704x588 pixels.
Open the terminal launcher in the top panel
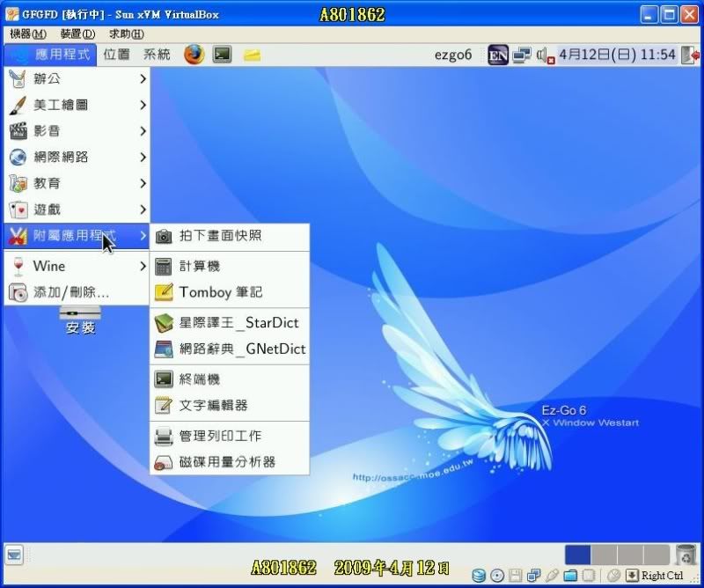tap(223, 55)
